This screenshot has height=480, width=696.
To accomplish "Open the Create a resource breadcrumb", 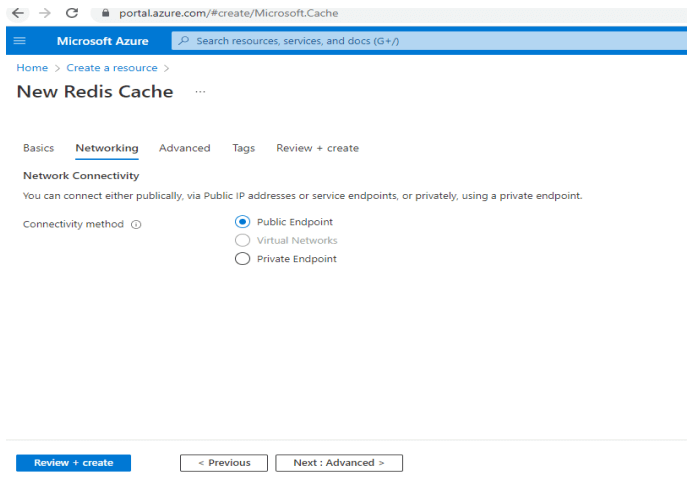I will 112,68.
